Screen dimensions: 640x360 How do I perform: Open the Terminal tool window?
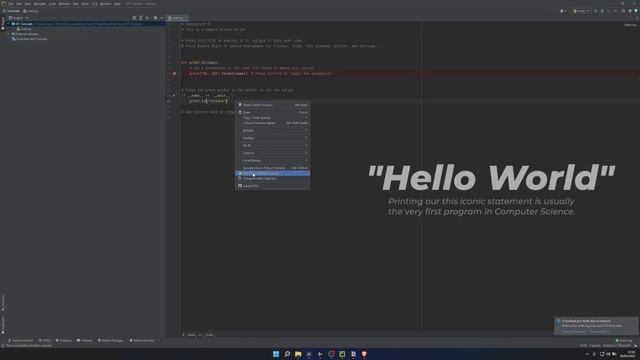(x=84, y=340)
